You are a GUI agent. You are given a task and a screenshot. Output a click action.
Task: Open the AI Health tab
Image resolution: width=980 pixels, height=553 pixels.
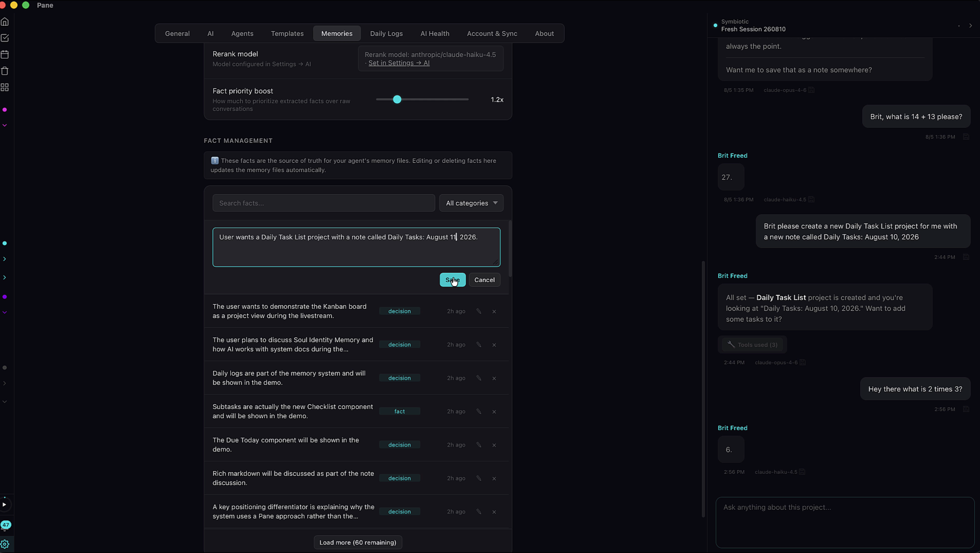[x=435, y=33]
